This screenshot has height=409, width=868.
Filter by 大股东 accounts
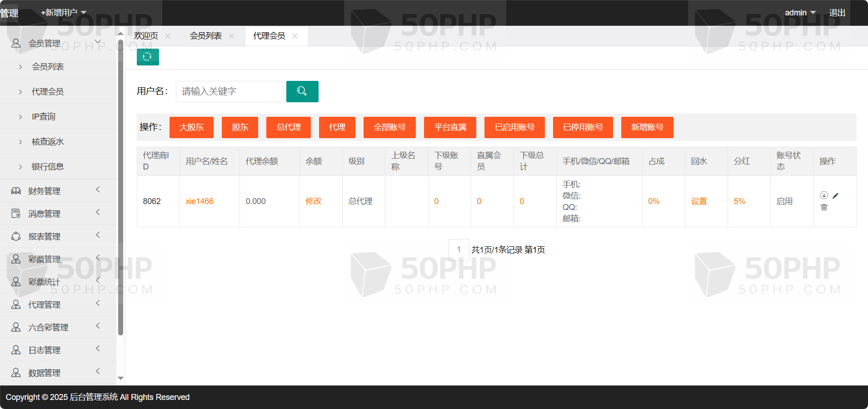pyautogui.click(x=191, y=127)
